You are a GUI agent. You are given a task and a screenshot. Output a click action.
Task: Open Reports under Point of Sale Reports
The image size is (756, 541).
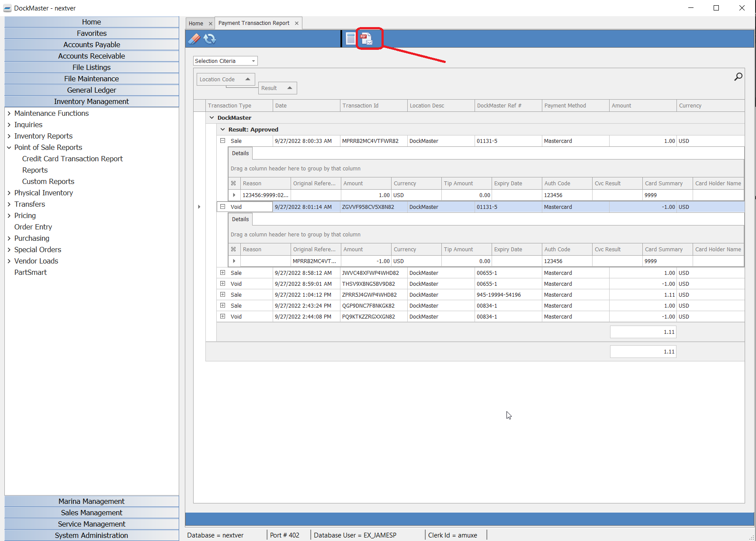point(35,170)
